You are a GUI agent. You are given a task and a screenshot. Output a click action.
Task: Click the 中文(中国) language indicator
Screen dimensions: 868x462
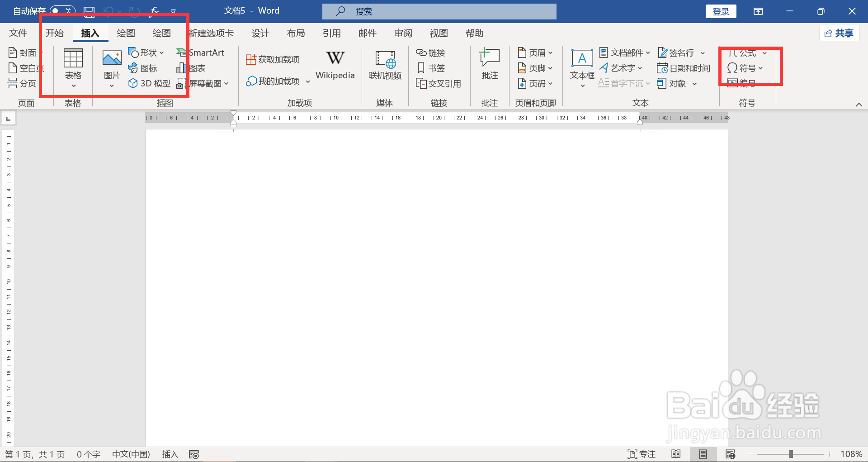pos(131,454)
